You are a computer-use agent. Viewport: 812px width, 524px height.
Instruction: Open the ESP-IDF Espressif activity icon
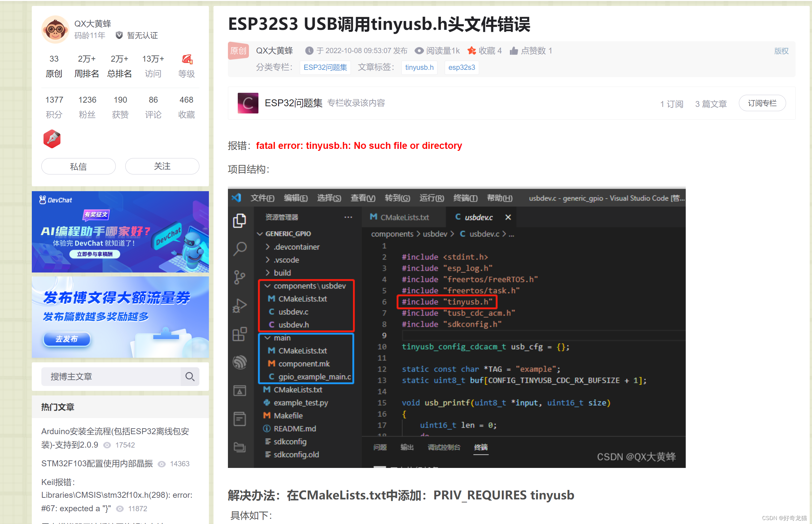(x=240, y=362)
